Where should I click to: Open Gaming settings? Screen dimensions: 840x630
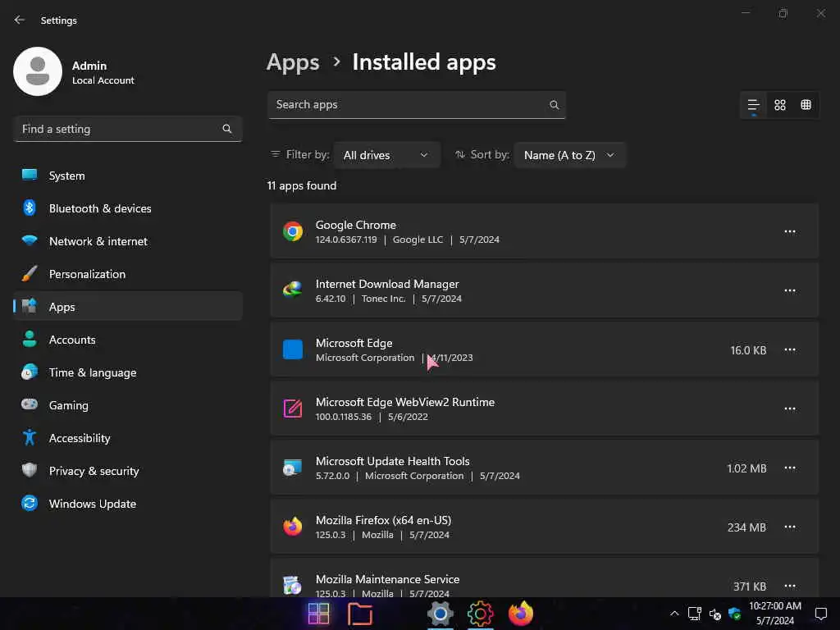127,405
